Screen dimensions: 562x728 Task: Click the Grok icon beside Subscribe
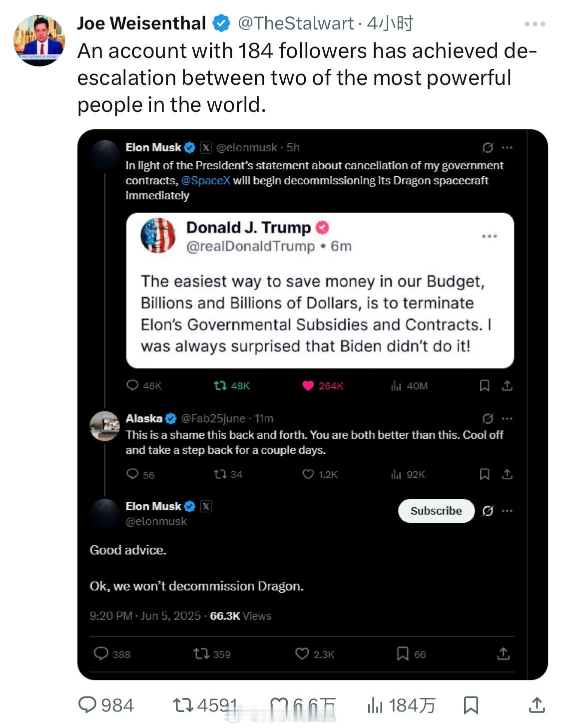pyautogui.click(x=488, y=511)
